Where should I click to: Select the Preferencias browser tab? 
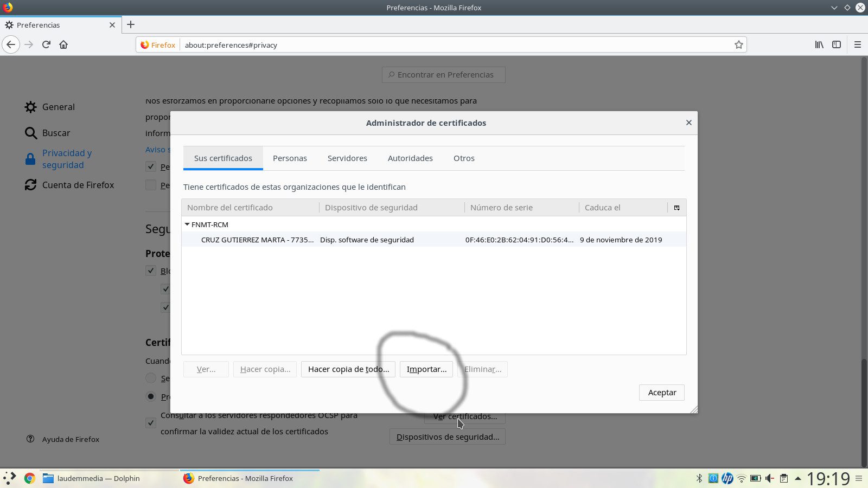coord(60,25)
